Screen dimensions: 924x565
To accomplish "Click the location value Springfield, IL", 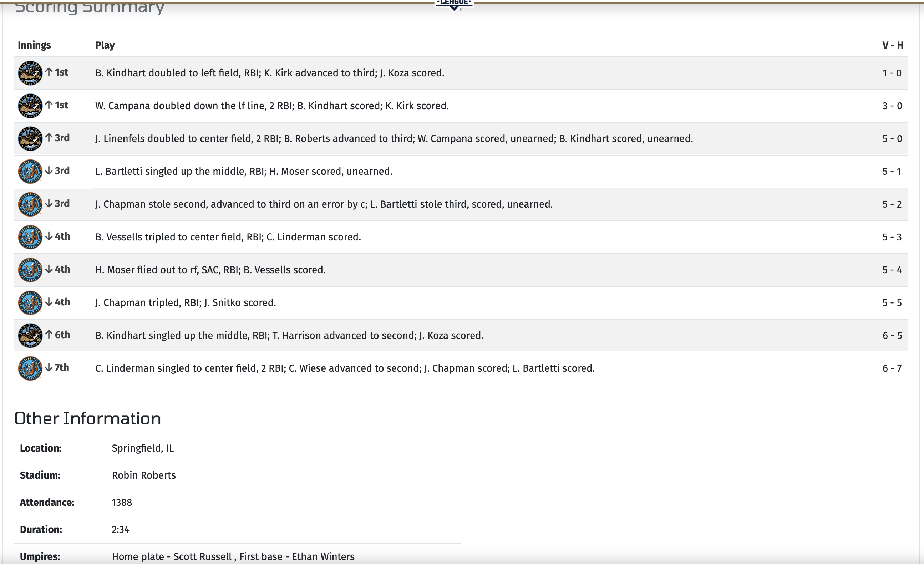I will 143,449.
